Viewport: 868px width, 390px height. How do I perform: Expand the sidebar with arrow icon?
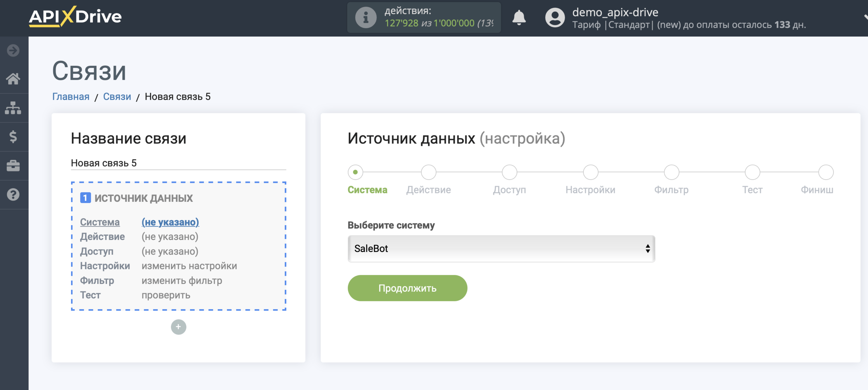(x=13, y=51)
